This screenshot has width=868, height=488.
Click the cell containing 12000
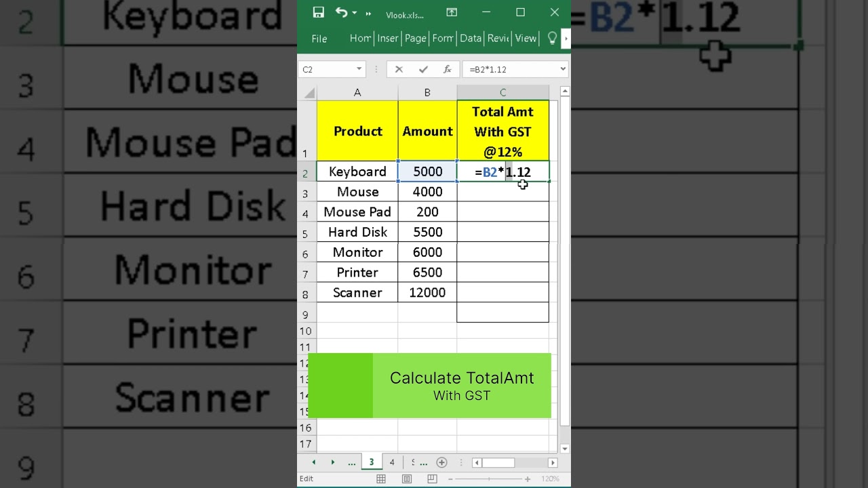tap(427, 293)
